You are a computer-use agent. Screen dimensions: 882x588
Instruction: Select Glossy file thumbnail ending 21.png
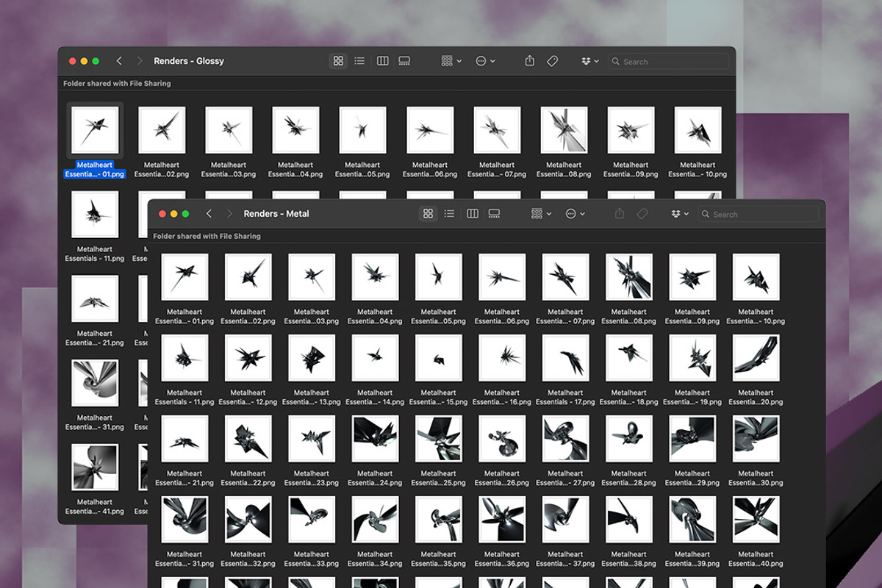coord(95,299)
